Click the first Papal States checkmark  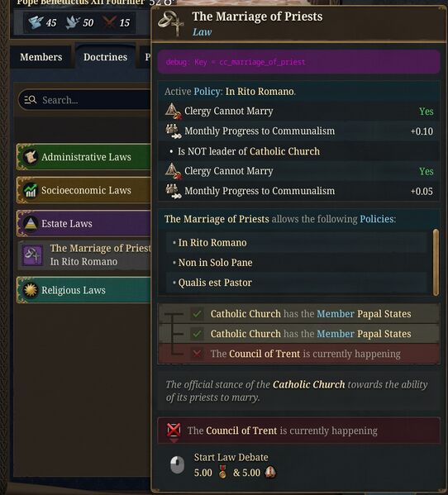[x=197, y=314]
